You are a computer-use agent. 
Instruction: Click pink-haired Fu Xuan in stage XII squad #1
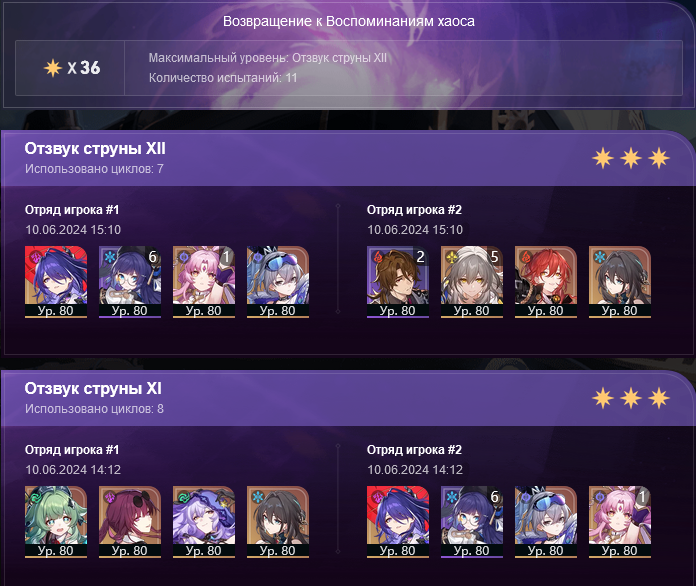204,282
